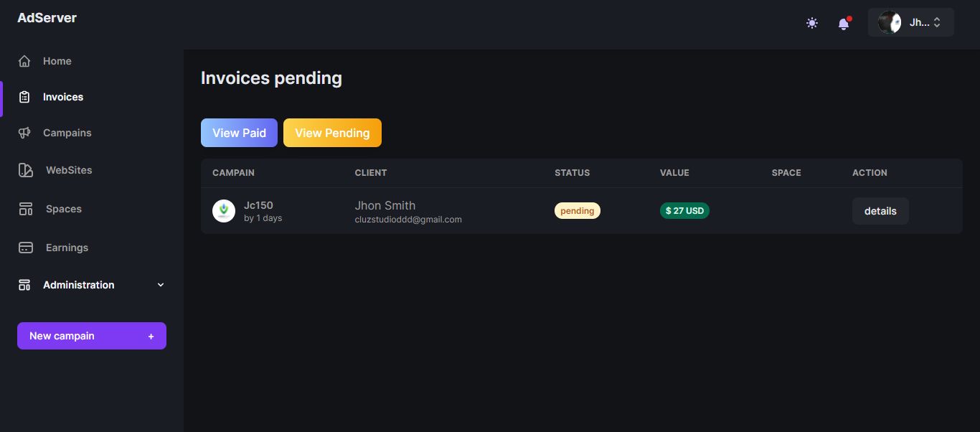Click the Campains megaphone icon

[x=24, y=133]
